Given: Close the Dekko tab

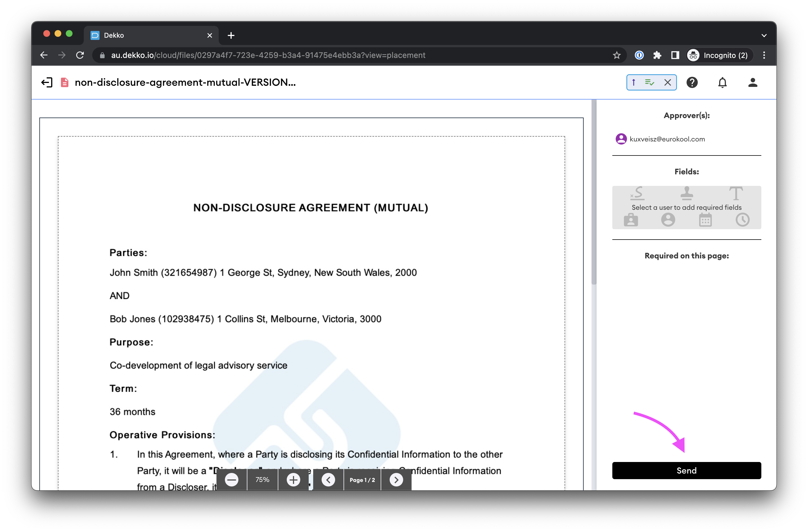Looking at the screenshot, I should pyautogui.click(x=209, y=35).
